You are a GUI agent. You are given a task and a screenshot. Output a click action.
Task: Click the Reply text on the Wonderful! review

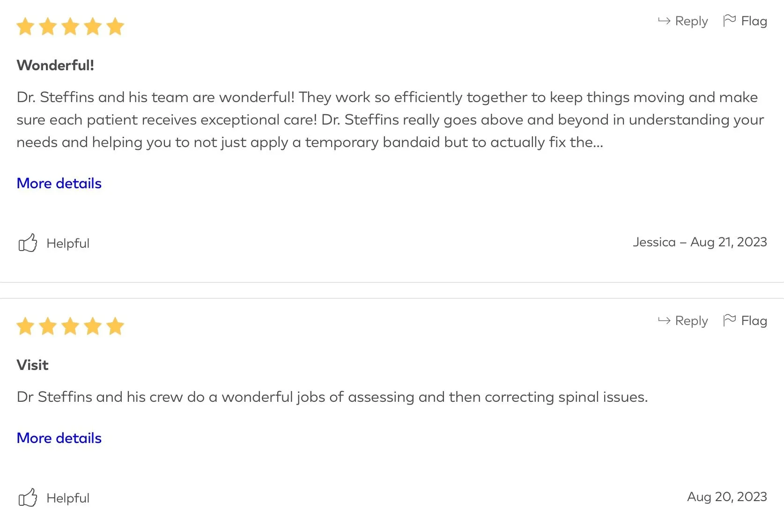pyautogui.click(x=691, y=21)
